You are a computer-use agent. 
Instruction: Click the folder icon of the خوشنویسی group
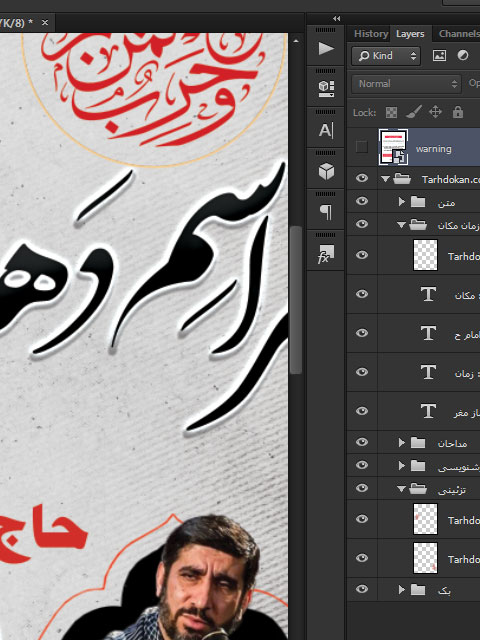tap(418, 466)
